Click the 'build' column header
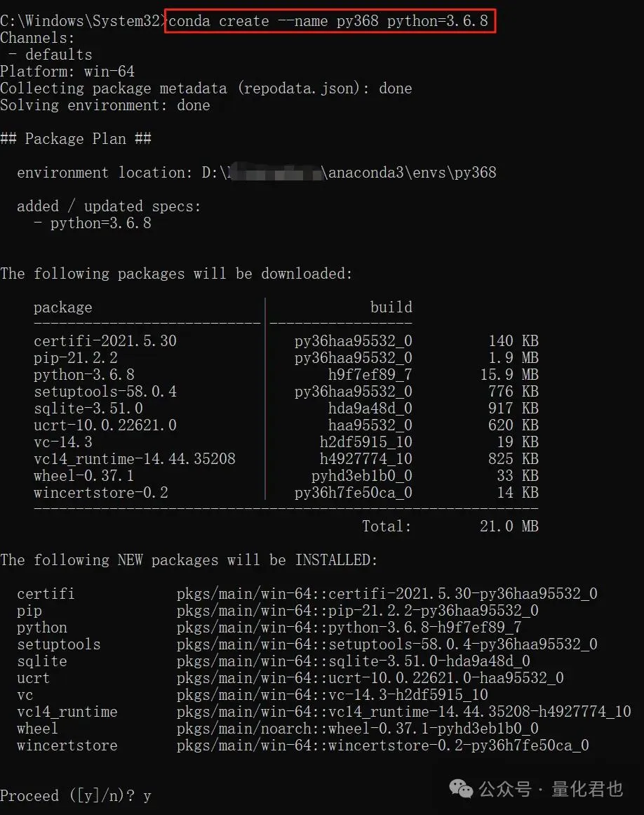This screenshot has height=815, width=644. (x=391, y=307)
